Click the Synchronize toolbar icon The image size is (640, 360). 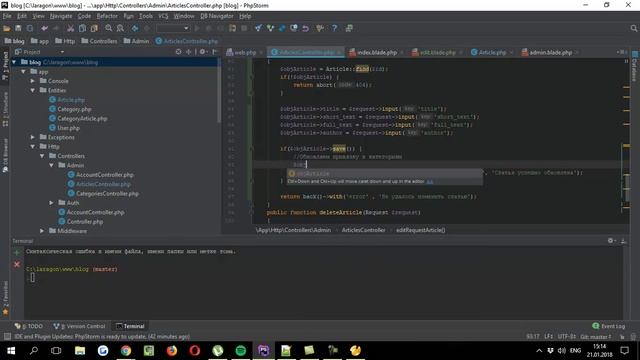coord(30,28)
